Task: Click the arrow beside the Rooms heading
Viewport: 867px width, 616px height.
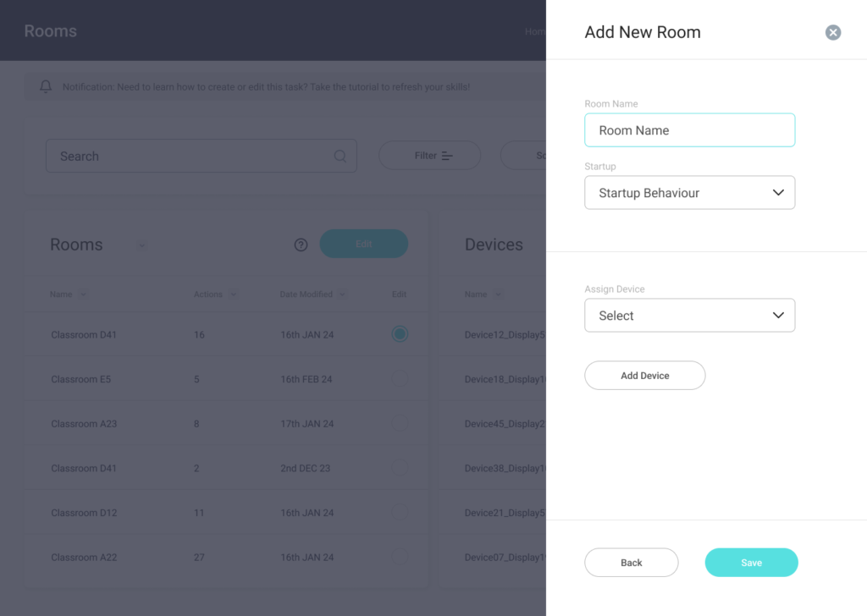Action: pos(142,245)
